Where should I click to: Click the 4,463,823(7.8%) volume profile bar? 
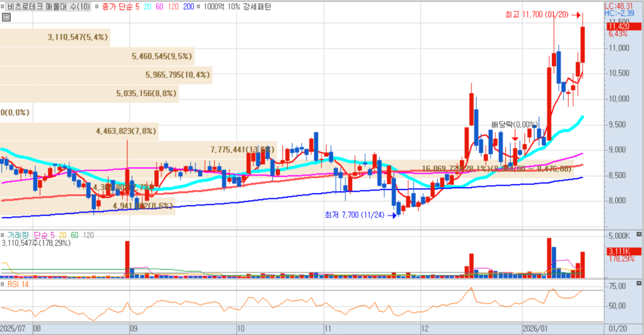point(79,131)
